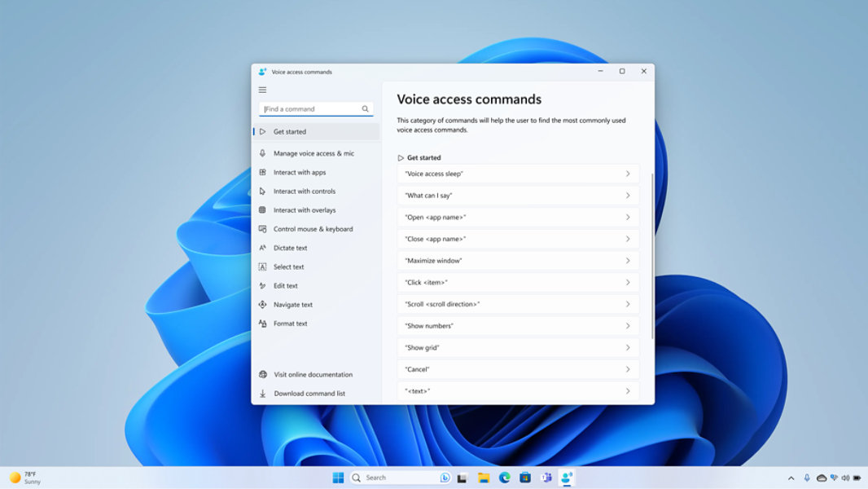Viewport: 868px width, 489px height.
Task: Expand the "What can I say" chevron
Action: 628,196
